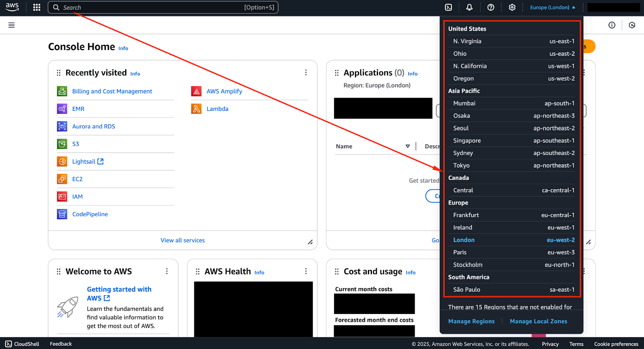The image size is (644, 349).
Task: Click the Console Home Info link
Action: pyautogui.click(x=123, y=48)
